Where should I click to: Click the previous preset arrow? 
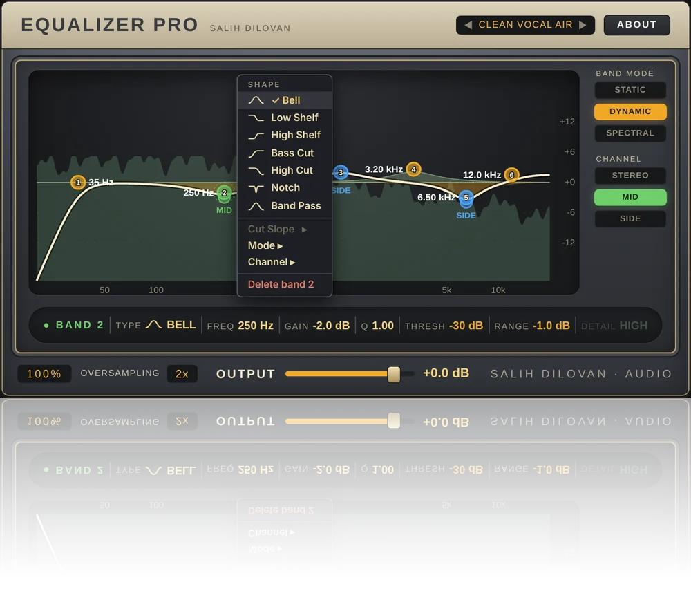point(468,25)
